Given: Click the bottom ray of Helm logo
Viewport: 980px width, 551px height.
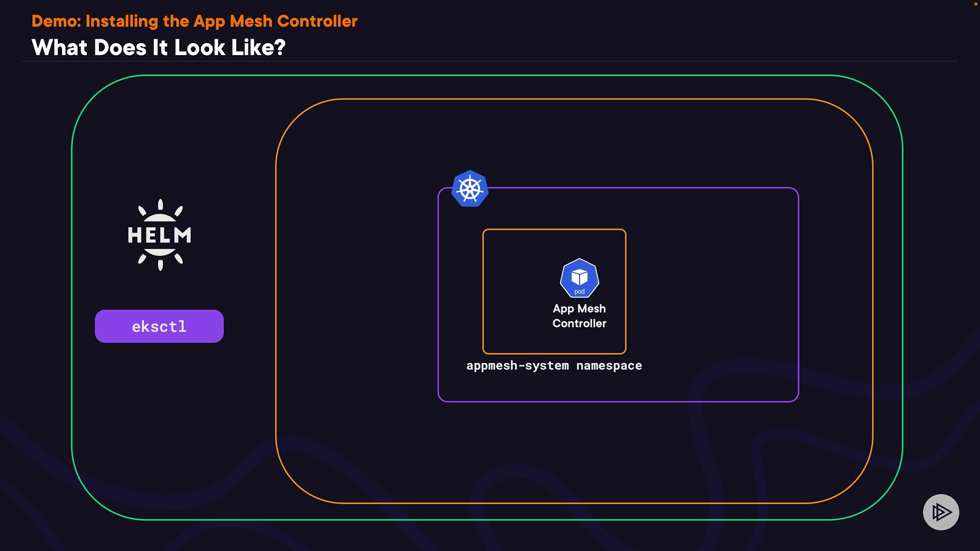Looking at the screenshot, I should 160,265.
